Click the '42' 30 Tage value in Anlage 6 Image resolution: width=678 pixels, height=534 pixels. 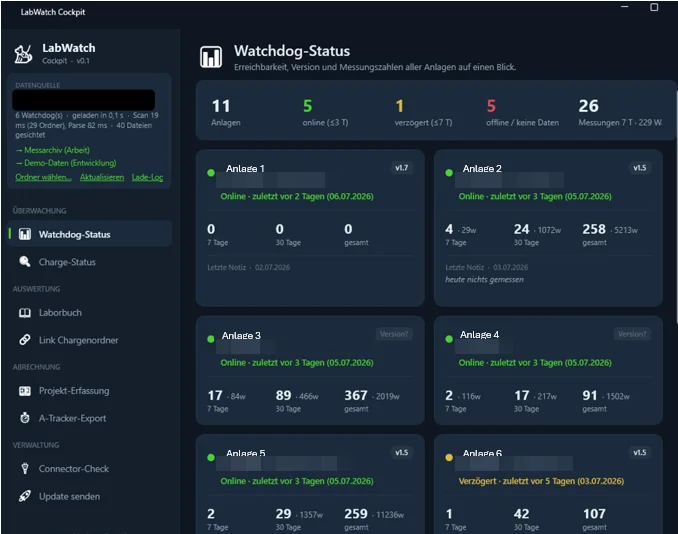pyautogui.click(x=521, y=514)
